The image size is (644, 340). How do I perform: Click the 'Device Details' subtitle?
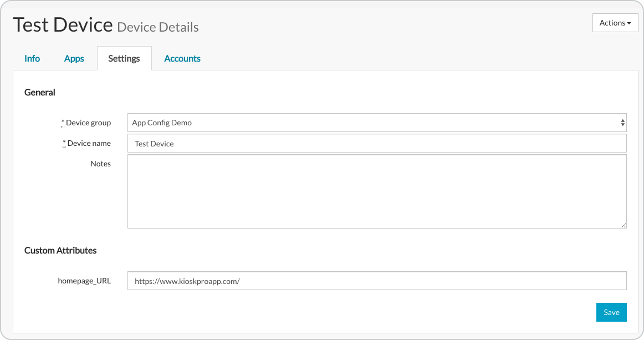pos(158,27)
